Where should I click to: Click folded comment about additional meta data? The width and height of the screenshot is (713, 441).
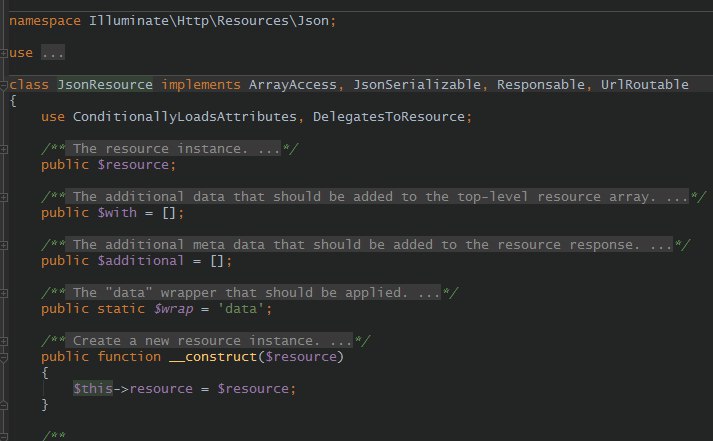pos(369,245)
